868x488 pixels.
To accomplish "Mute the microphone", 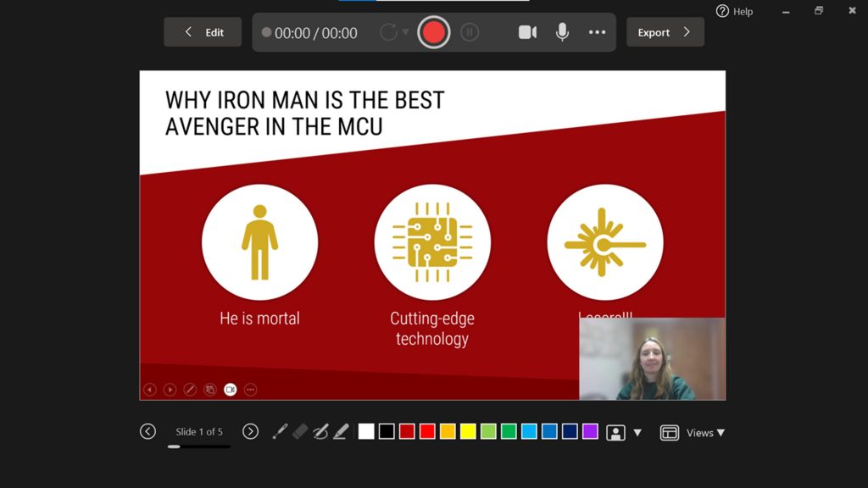I will point(561,32).
